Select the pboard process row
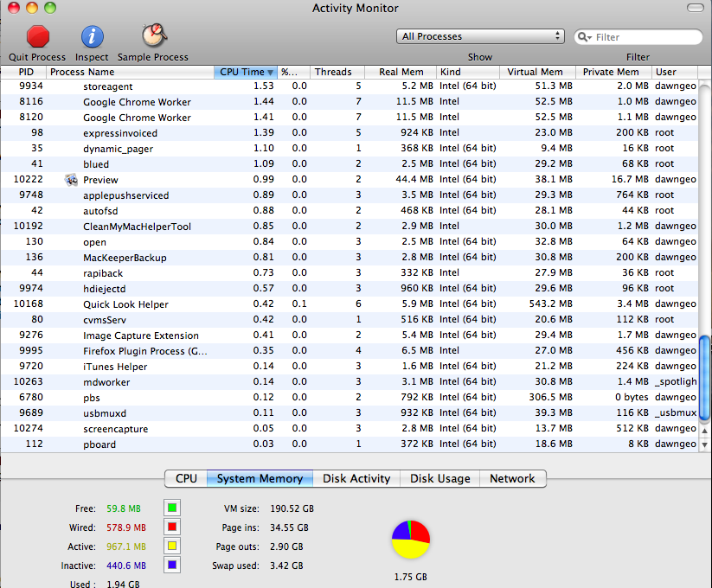 [350, 444]
